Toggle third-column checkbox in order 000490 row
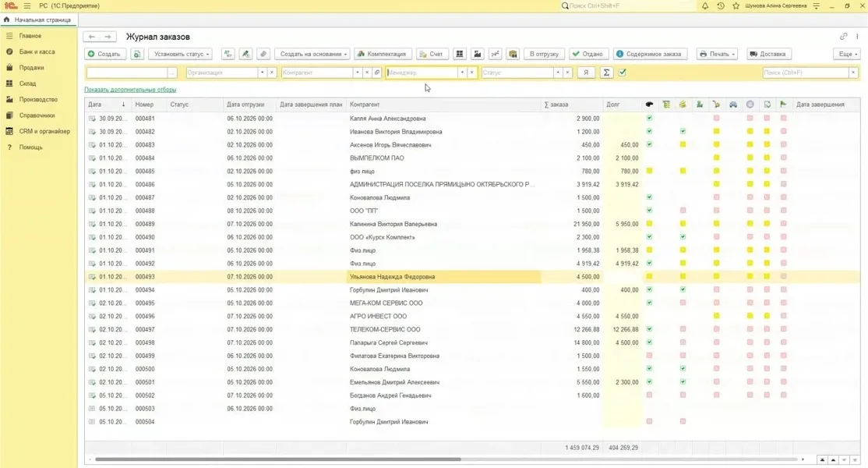 click(x=683, y=236)
